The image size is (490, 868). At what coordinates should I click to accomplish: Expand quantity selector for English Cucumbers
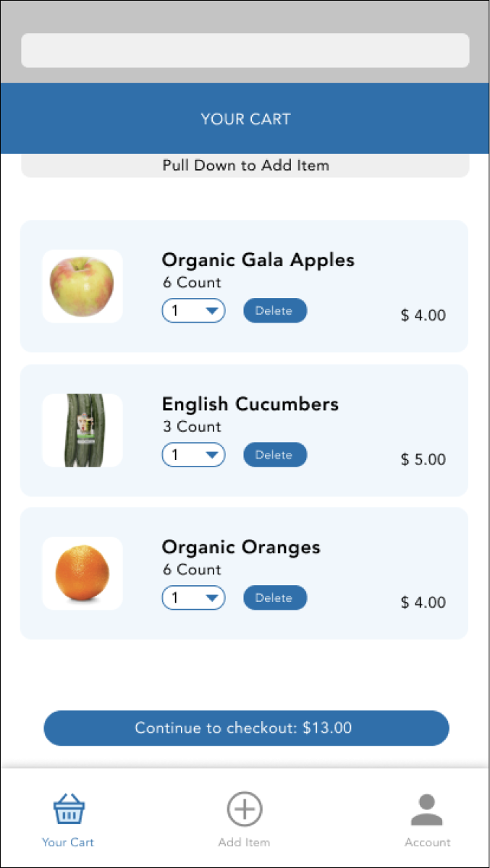pyautogui.click(x=193, y=455)
